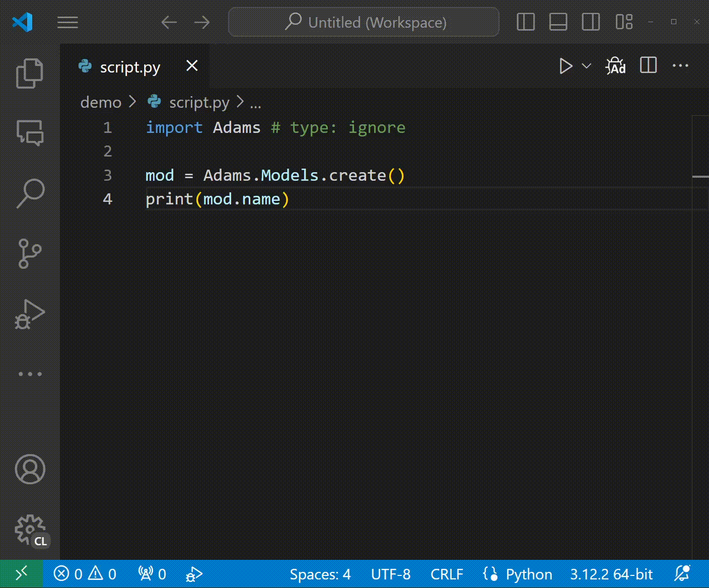Change CRLF line ending setting
The image size is (709, 588).
(447, 574)
